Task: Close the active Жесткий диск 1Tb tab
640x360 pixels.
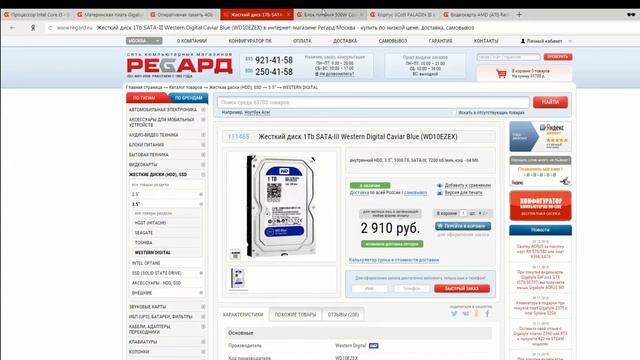Action: (288, 15)
